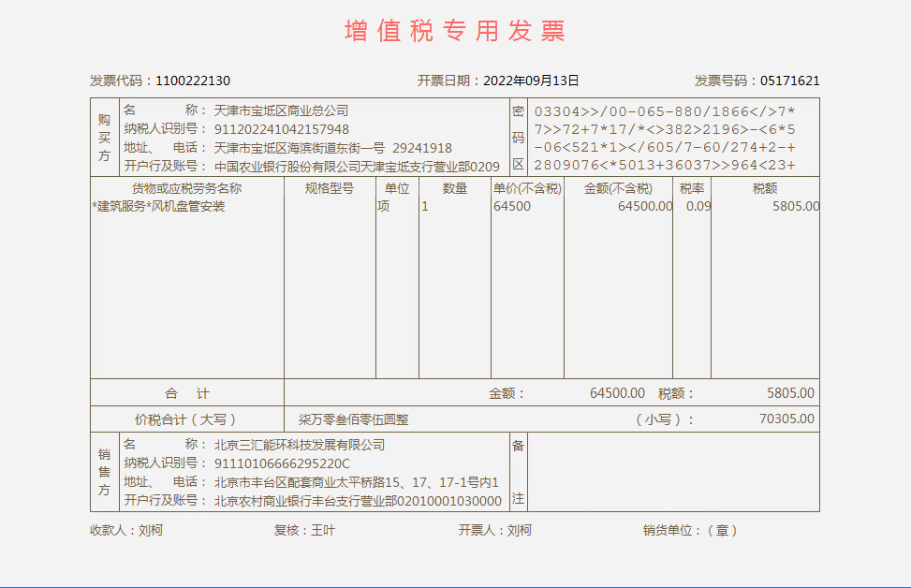The image size is (911, 588).
Task: Select the buyer bank account 中国农业银行 line
Action: (357, 167)
